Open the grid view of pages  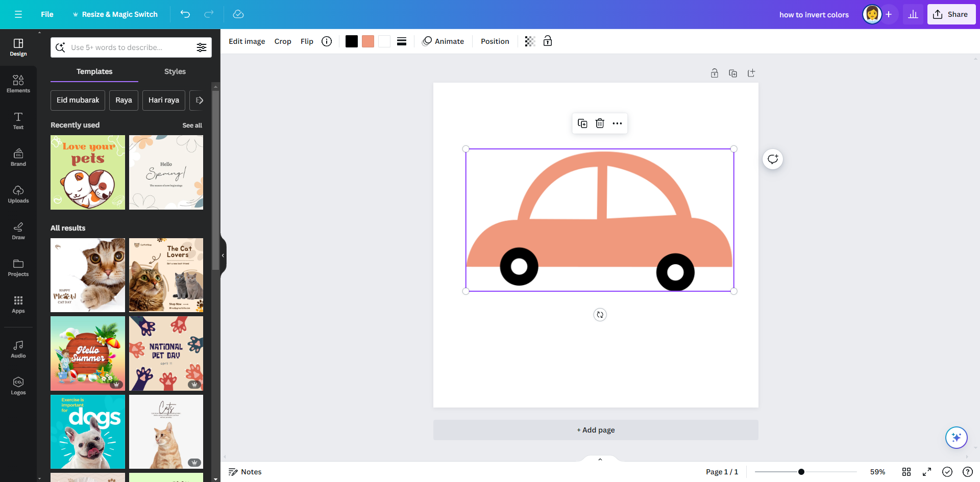coord(906,472)
